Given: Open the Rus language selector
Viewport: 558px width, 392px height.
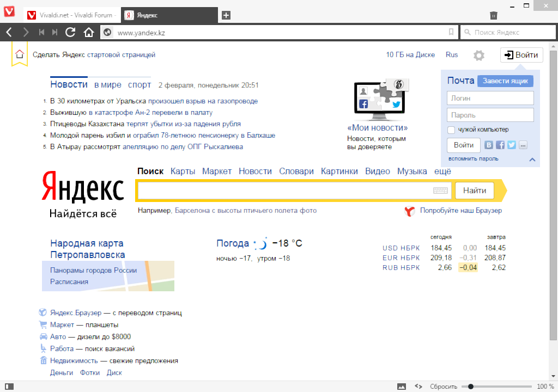Looking at the screenshot, I should click(x=452, y=55).
